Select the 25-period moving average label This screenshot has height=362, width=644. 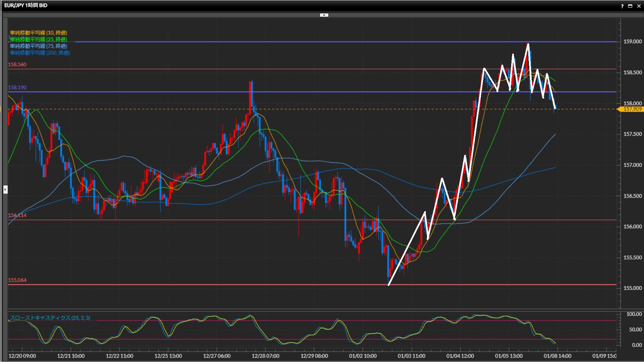[x=39, y=39]
